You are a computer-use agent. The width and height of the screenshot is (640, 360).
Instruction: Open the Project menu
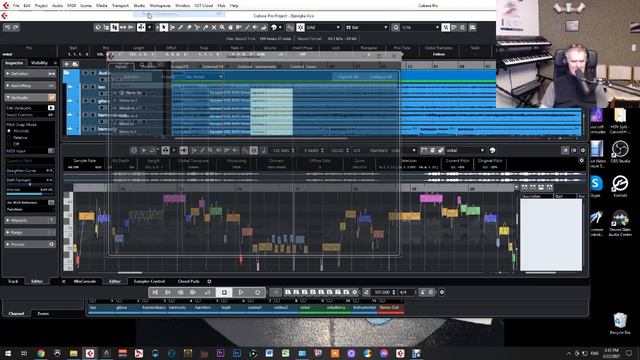[x=41, y=6]
